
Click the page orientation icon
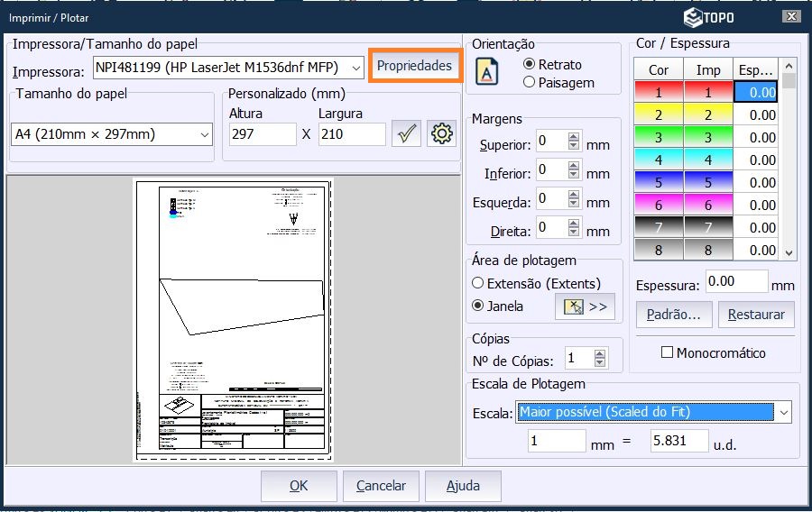click(x=487, y=71)
